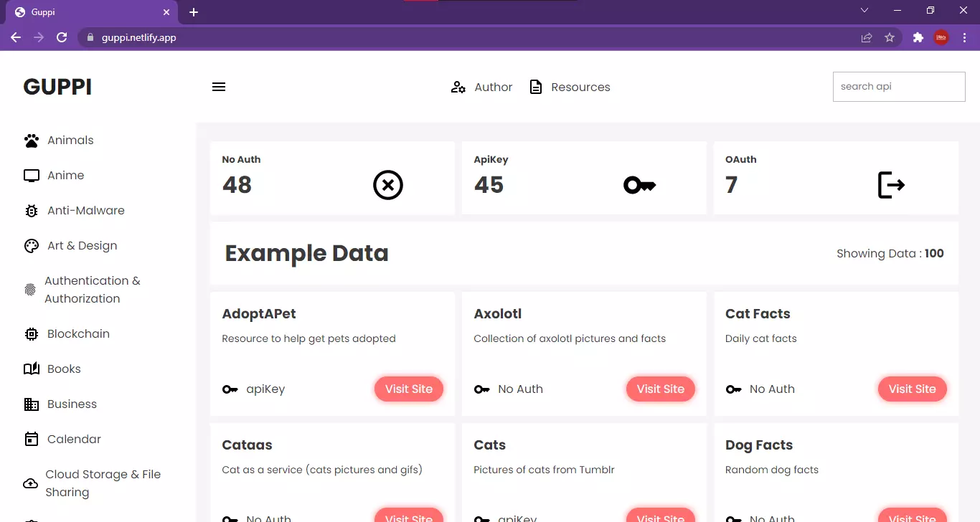The image size is (980, 522).
Task: Choose the Business category
Action: (72, 404)
